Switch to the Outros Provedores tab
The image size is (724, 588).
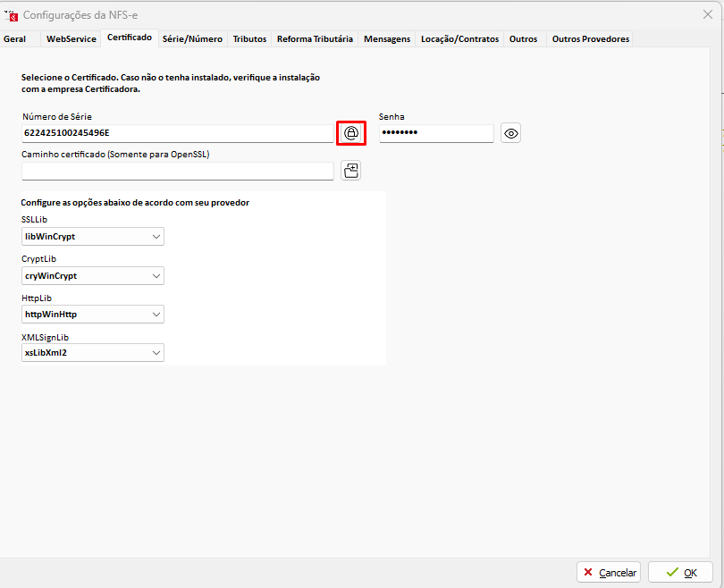(x=591, y=39)
